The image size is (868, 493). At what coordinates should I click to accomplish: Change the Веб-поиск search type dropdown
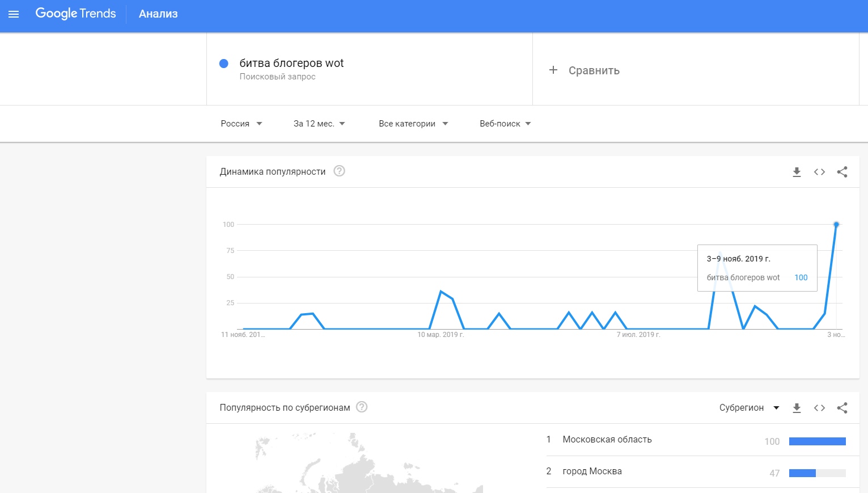point(505,124)
